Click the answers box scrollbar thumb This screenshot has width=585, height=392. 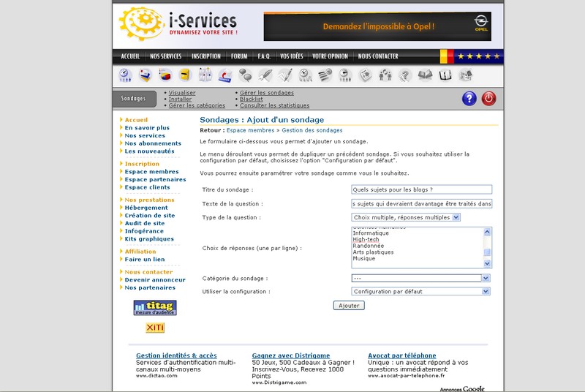point(487,252)
